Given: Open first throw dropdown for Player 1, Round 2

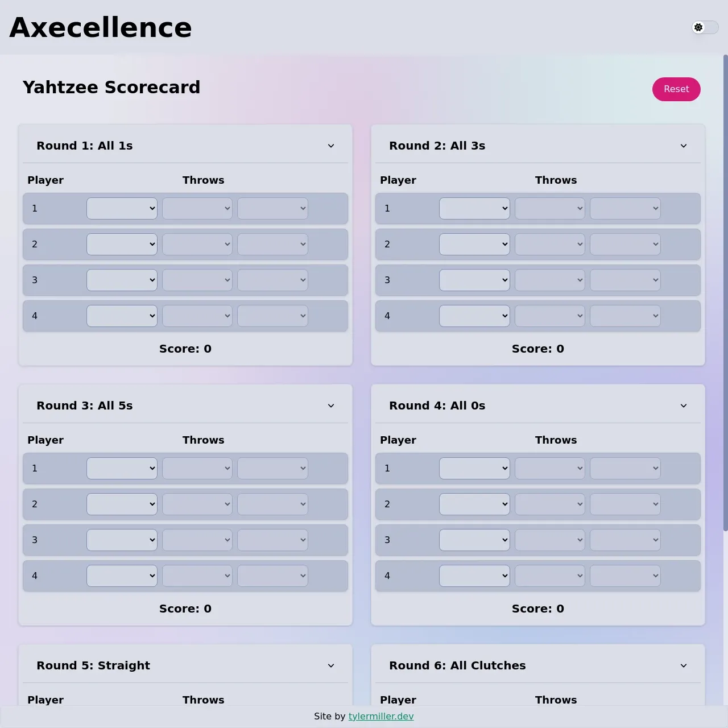Looking at the screenshot, I should click(x=474, y=208).
